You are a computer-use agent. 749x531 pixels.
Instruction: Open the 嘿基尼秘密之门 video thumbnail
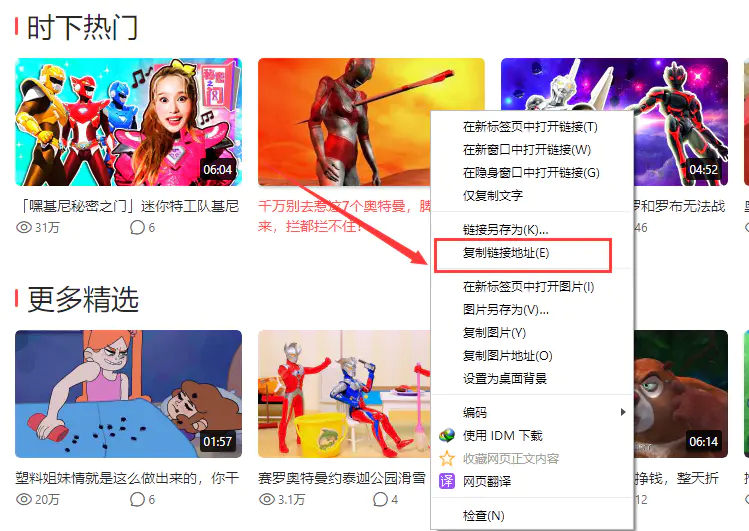coord(128,122)
